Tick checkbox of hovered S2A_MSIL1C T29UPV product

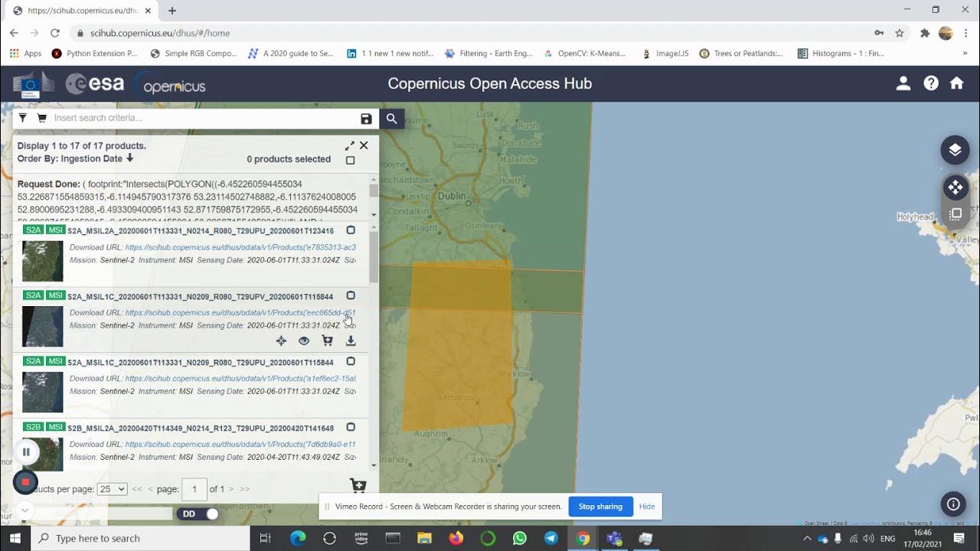(351, 295)
